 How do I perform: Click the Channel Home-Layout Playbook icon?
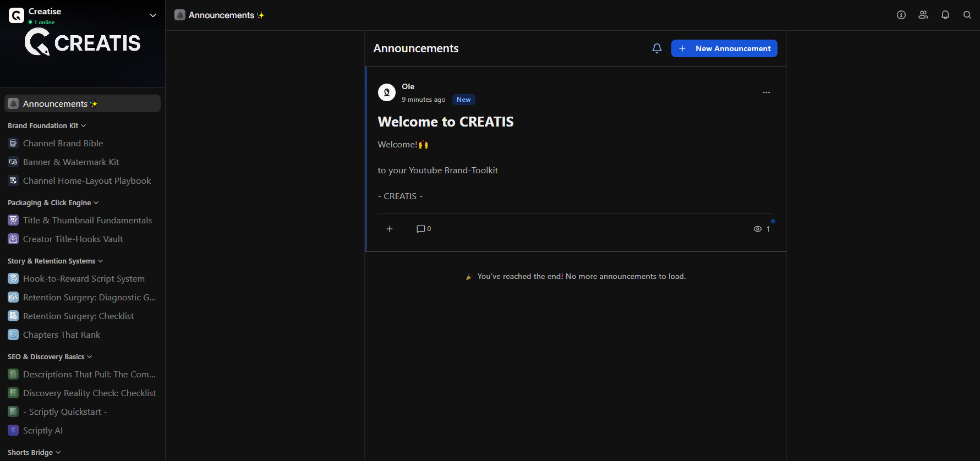pyautogui.click(x=13, y=180)
